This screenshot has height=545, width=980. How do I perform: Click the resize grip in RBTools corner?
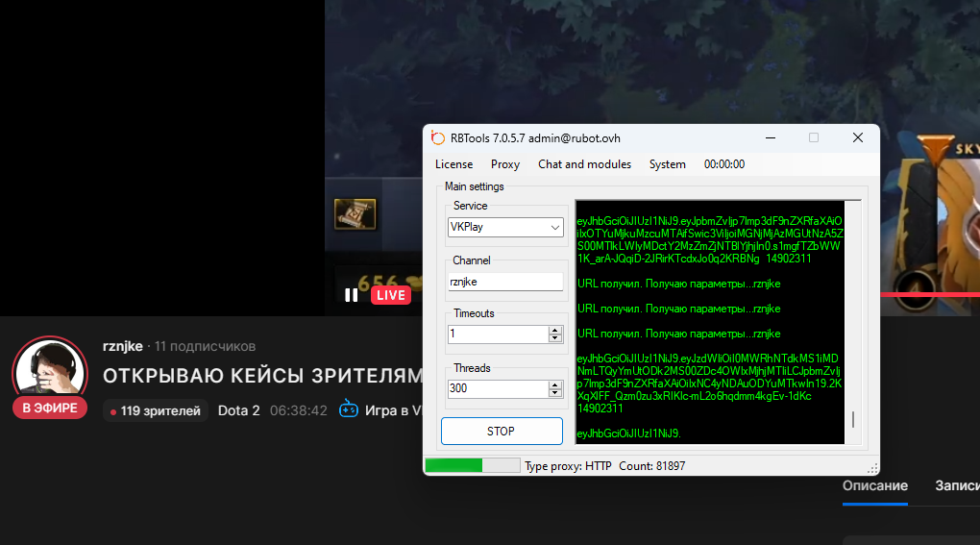[872, 468]
